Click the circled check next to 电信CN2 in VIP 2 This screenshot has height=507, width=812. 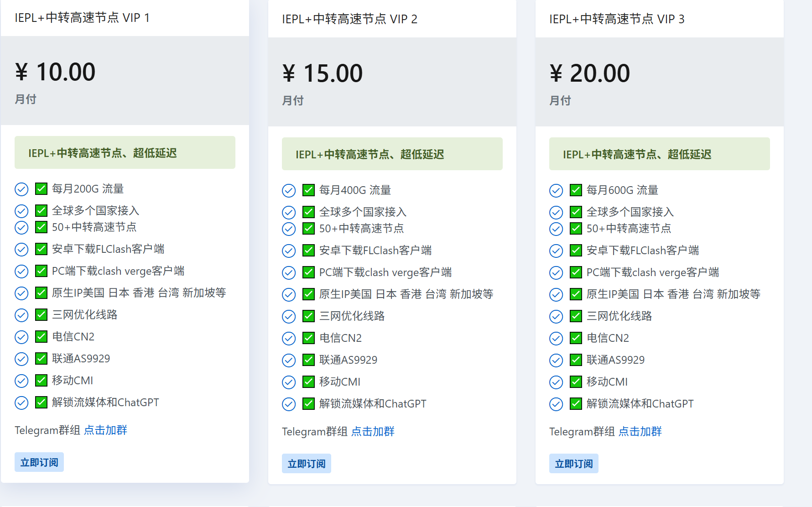click(289, 338)
